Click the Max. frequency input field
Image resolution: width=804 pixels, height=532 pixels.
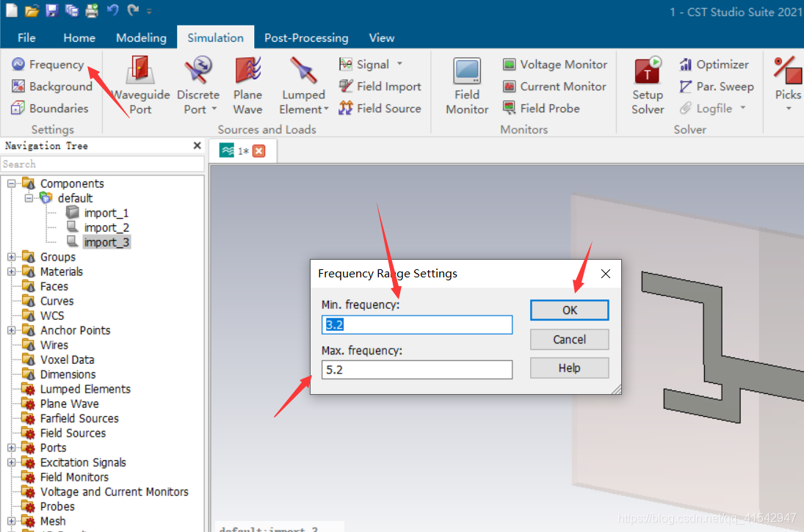pyautogui.click(x=417, y=370)
